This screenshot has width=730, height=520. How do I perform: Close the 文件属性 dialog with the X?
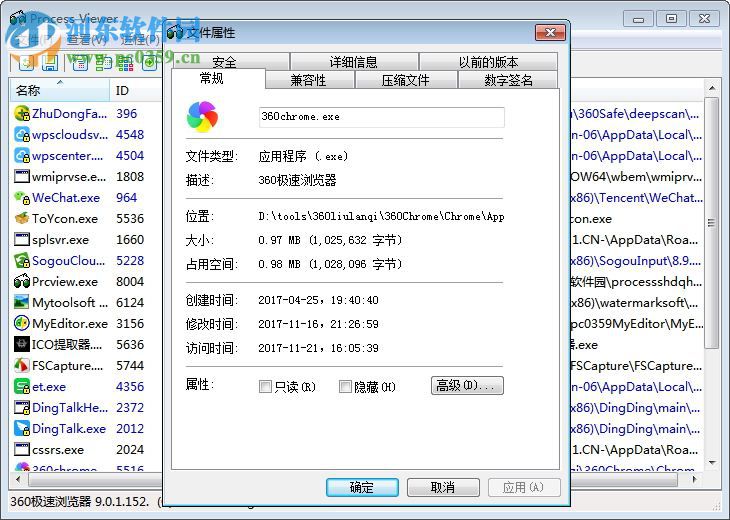550,32
